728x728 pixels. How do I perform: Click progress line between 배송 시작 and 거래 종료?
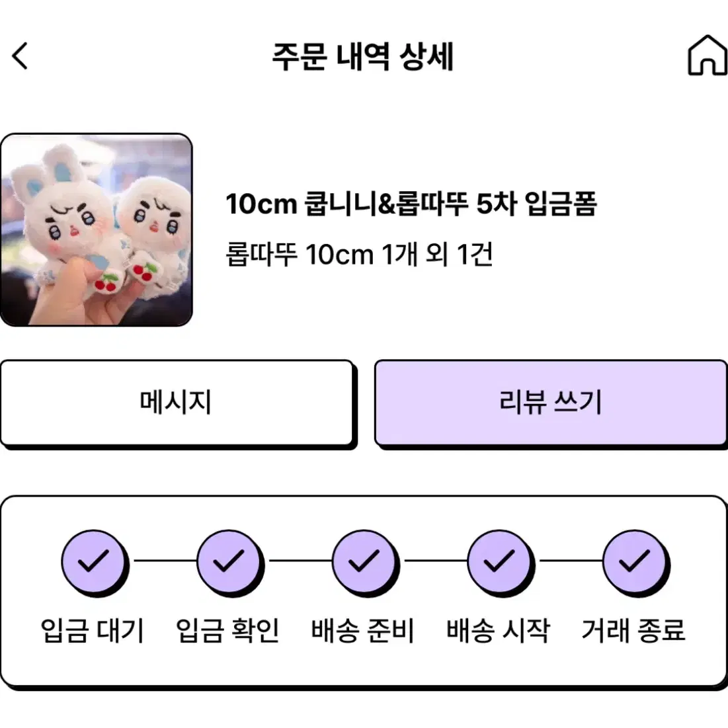click(571, 561)
